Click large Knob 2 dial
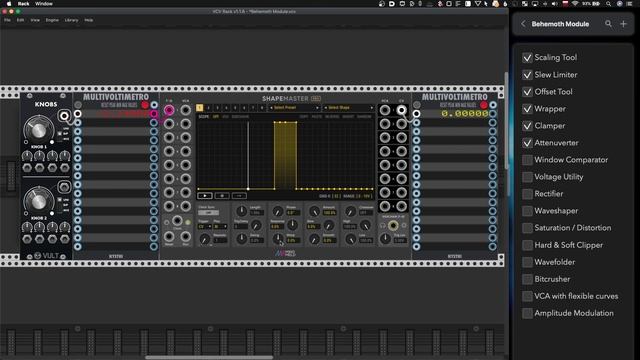This screenshot has width=640, height=360. pos(38,201)
